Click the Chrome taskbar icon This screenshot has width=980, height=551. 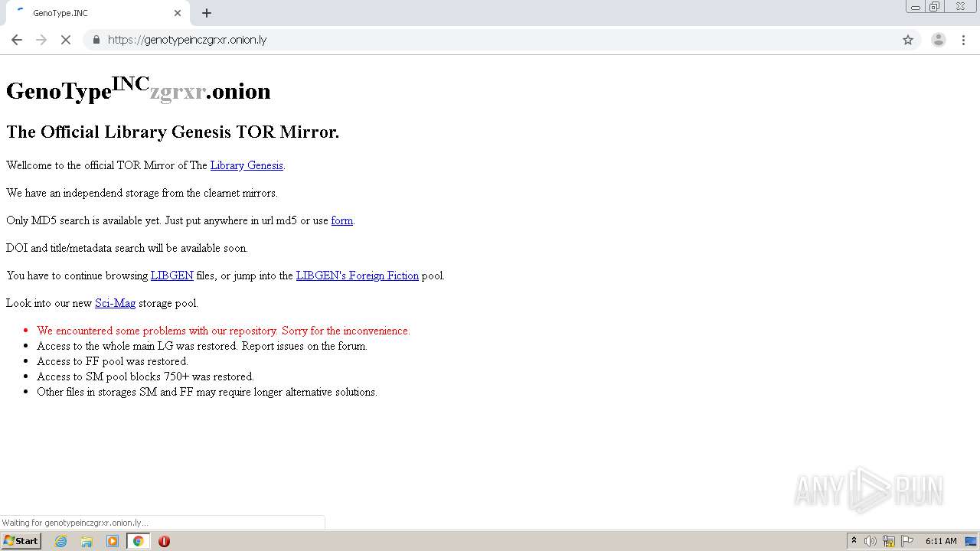[x=138, y=541]
